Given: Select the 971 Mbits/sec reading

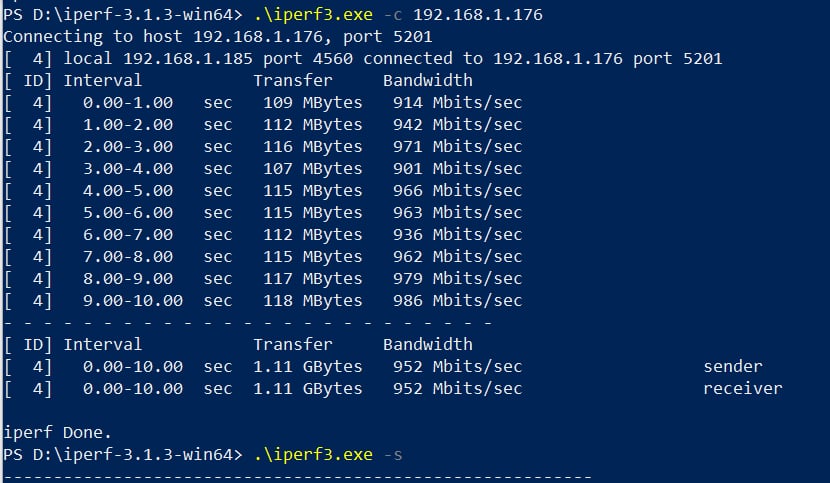Looking at the screenshot, I should [457, 146].
